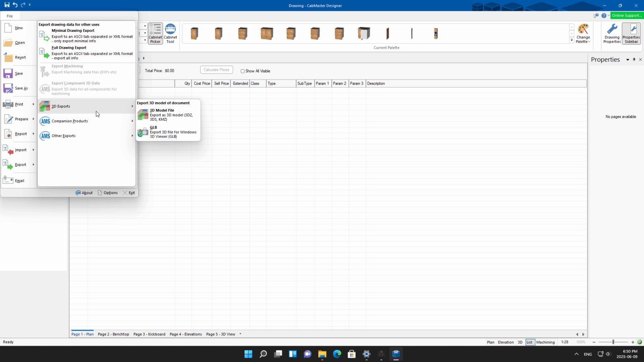Pick the first cabinet in the palette
This screenshot has width=644, height=362.
(194, 34)
